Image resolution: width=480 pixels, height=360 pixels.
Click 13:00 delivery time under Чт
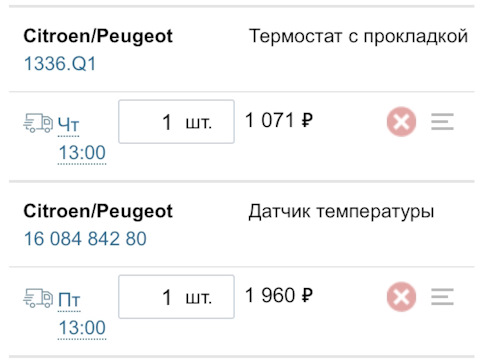pyautogui.click(x=82, y=153)
